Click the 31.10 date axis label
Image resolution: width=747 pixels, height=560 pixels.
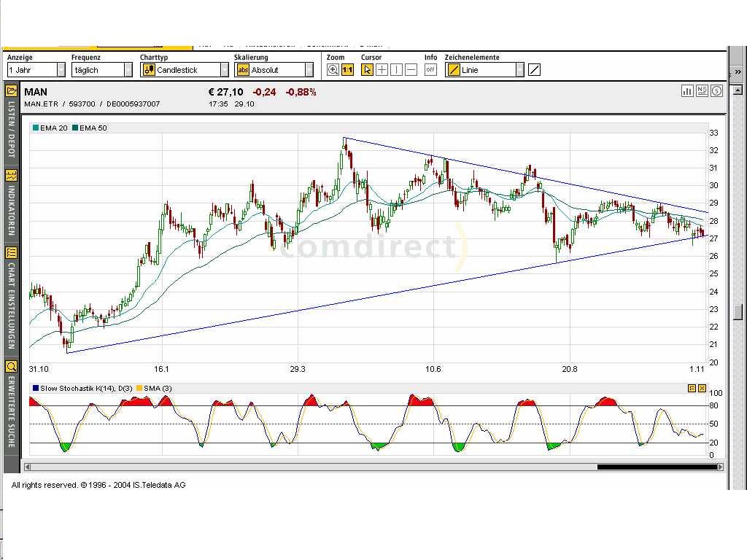pyautogui.click(x=39, y=369)
